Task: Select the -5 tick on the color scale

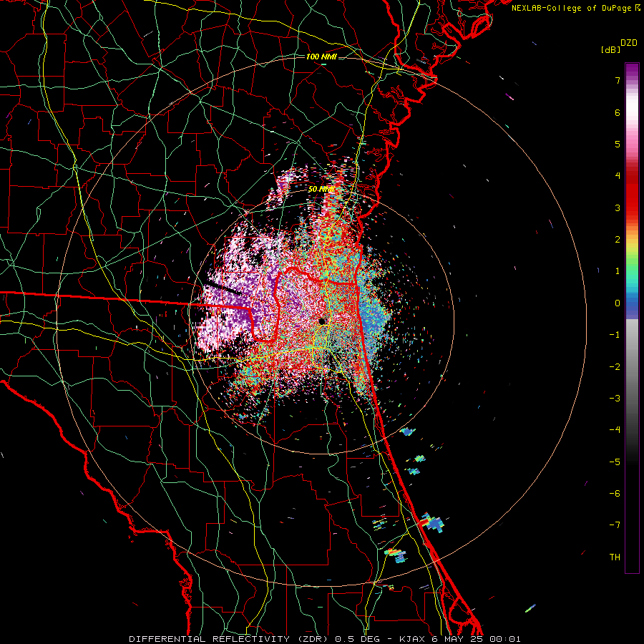Action: [615, 462]
